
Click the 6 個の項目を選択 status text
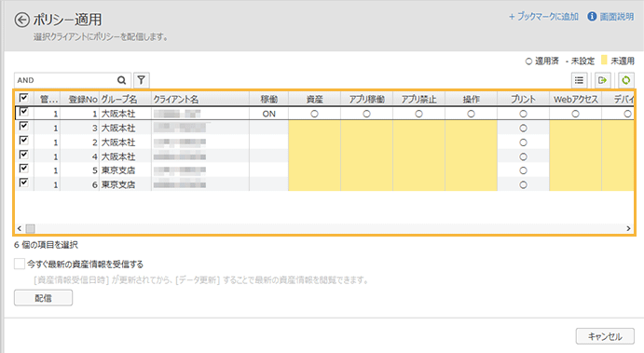click(46, 245)
